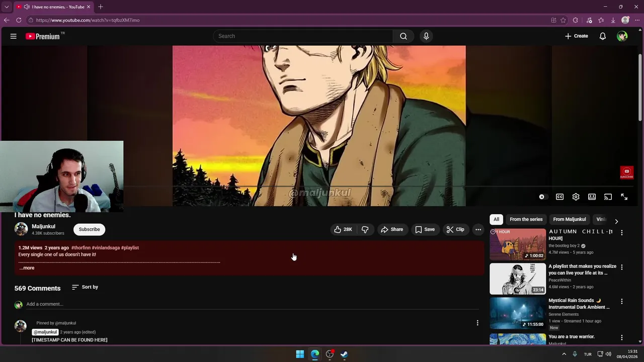Start voice search with the microphone
The height and width of the screenshot is (362, 644).
[426, 36]
